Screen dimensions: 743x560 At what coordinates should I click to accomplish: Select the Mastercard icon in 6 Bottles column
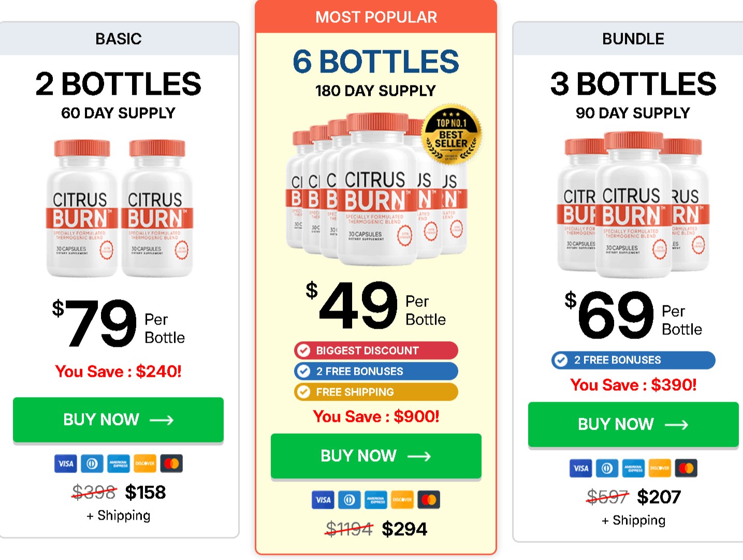(429, 500)
